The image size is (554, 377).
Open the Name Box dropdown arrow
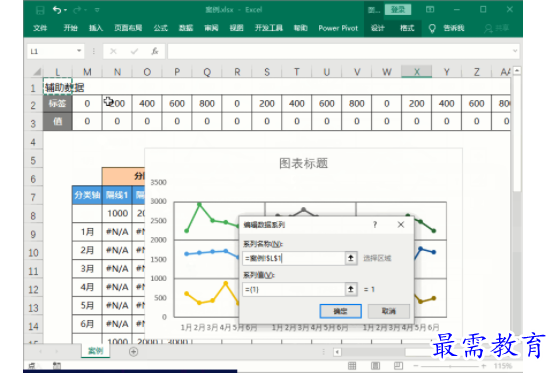point(79,51)
